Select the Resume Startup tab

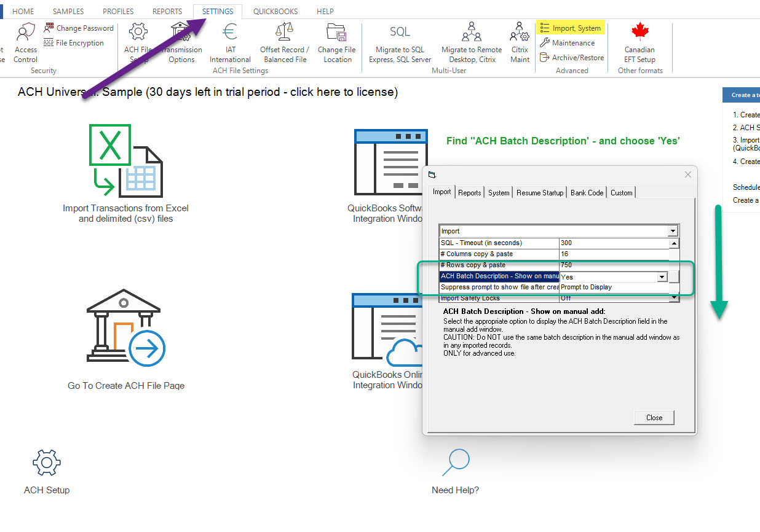tap(539, 193)
